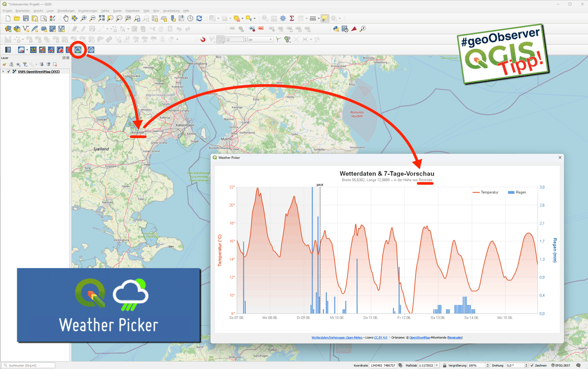Click the Regen legend entry in chart
The width and height of the screenshot is (588, 369).
517,192
